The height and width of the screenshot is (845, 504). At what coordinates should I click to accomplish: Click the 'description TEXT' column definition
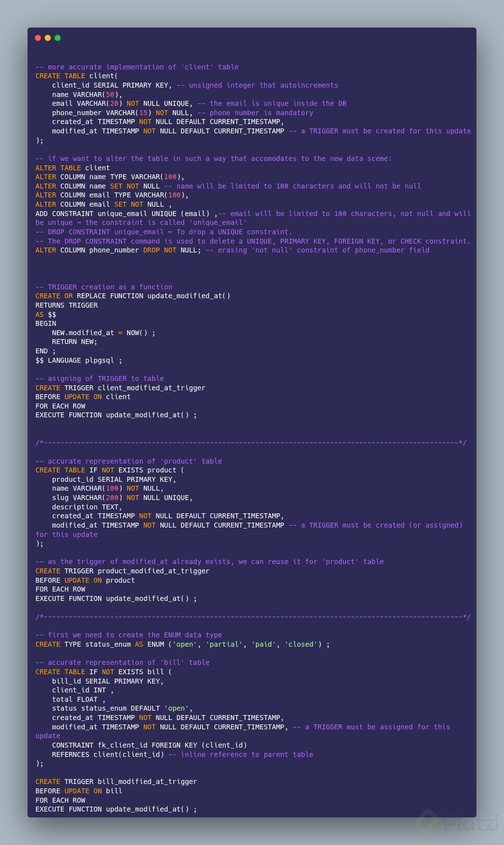coord(87,507)
